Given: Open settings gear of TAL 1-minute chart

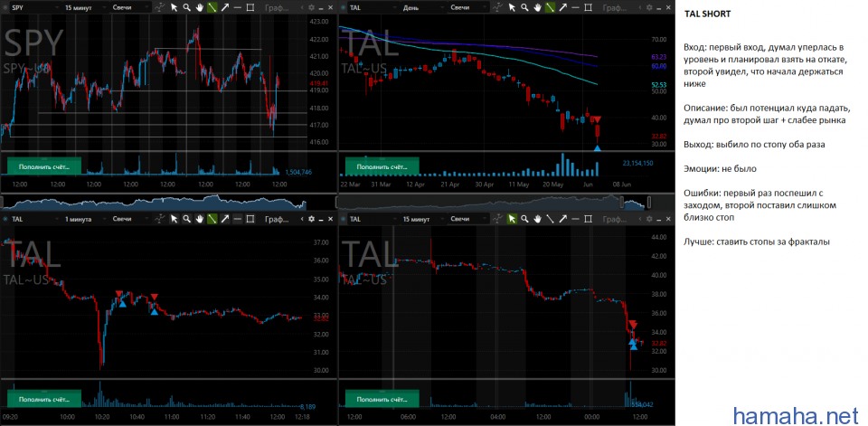Looking at the screenshot, I should (311, 219).
